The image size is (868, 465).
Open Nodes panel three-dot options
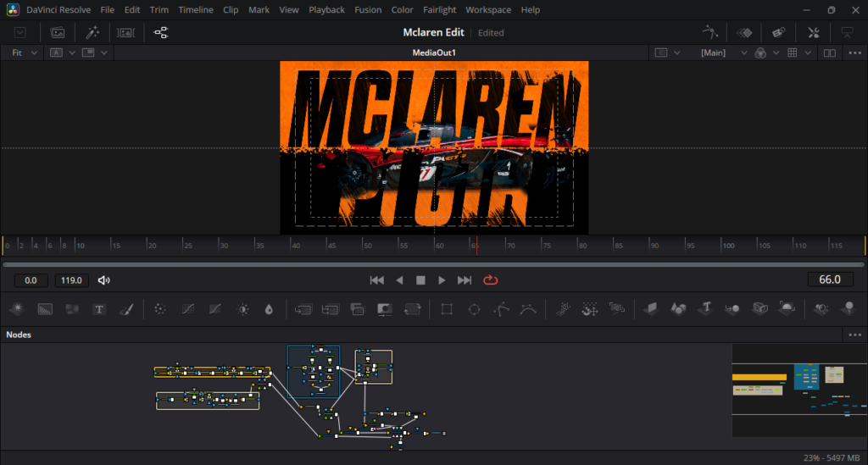tap(854, 335)
